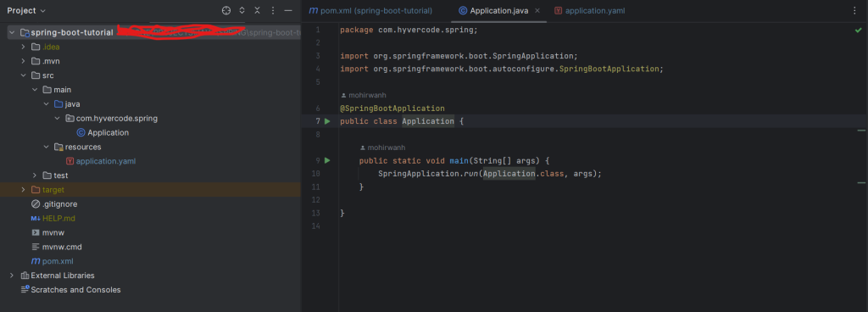Click YAML icon on application.yaml tab
This screenshot has width=868, height=312.
tap(558, 10)
